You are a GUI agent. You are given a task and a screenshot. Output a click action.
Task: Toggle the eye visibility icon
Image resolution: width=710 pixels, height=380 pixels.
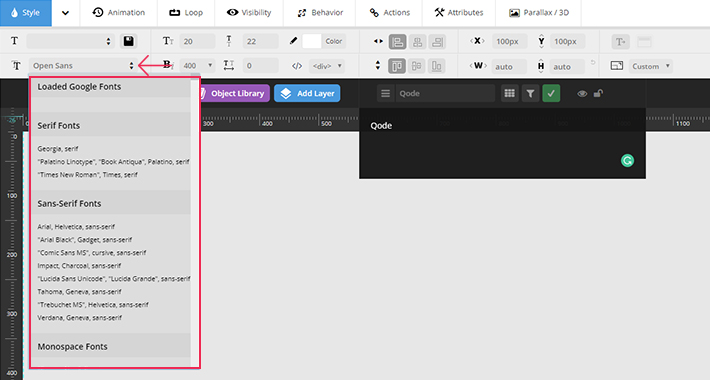(582, 94)
